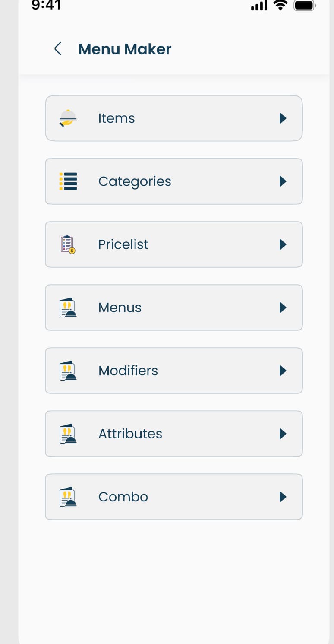Expand the Categories row arrow
This screenshot has width=334, height=644.
point(283,181)
